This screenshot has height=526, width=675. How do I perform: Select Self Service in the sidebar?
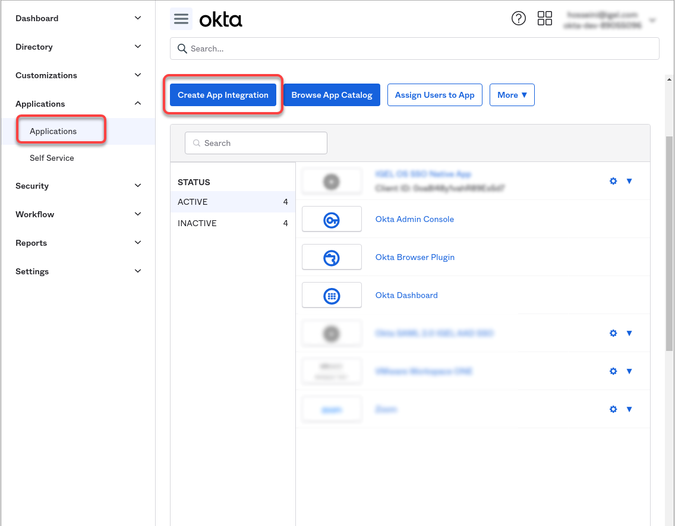(x=52, y=158)
